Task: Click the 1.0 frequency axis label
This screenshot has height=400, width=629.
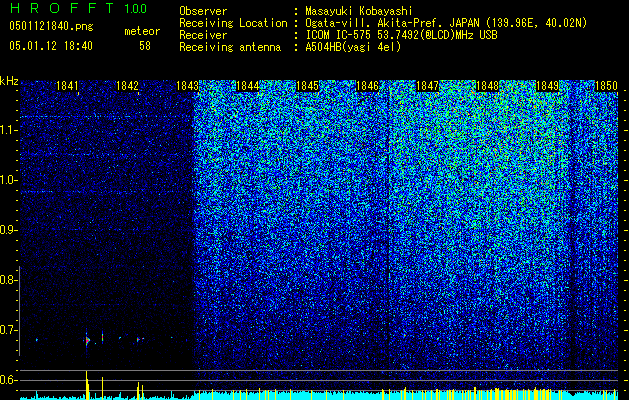Action: click(x=8, y=180)
